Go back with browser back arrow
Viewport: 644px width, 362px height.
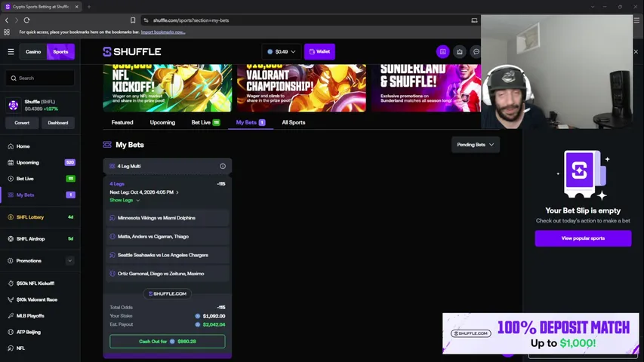click(7, 20)
